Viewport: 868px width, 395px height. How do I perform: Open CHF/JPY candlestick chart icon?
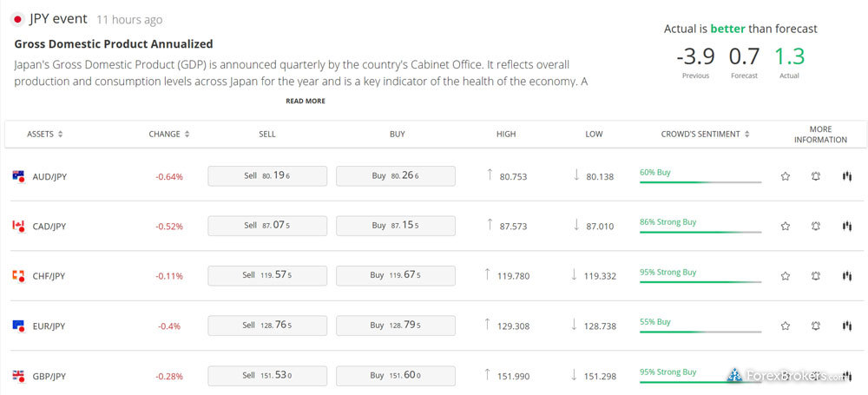pyautogui.click(x=846, y=275)
